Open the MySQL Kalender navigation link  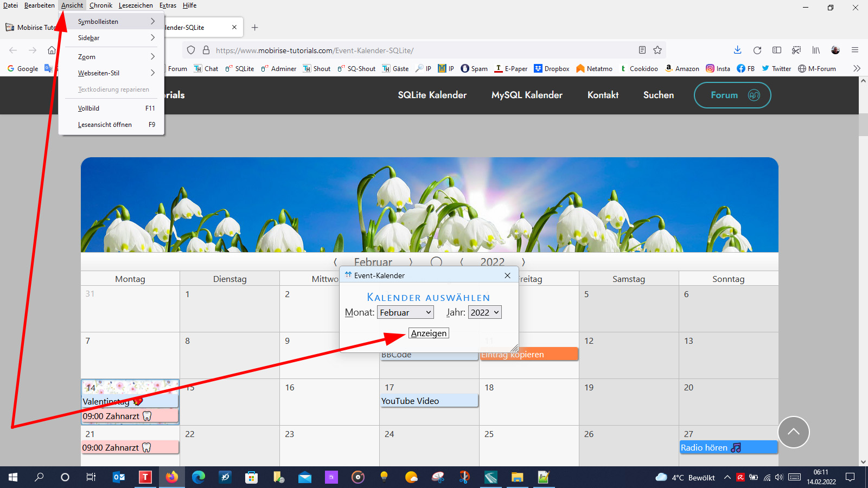[x=527, y=95]
